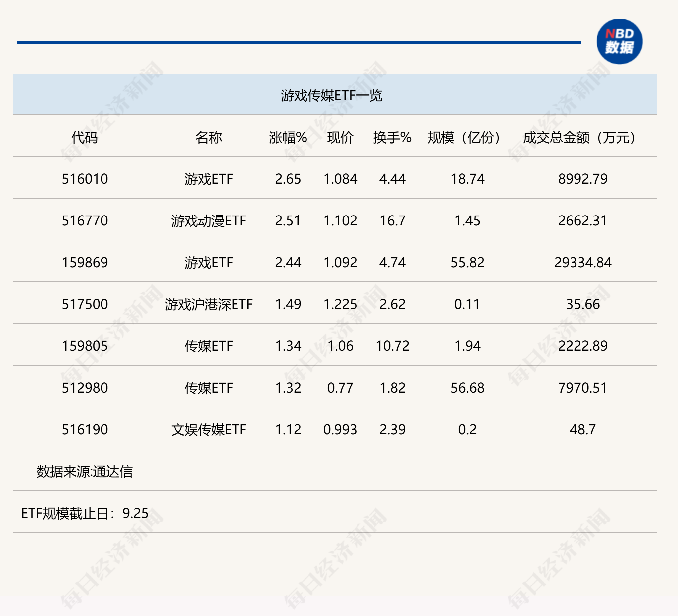
Task: Select turnover amount 29334.84
Action: tap(582, 263)
